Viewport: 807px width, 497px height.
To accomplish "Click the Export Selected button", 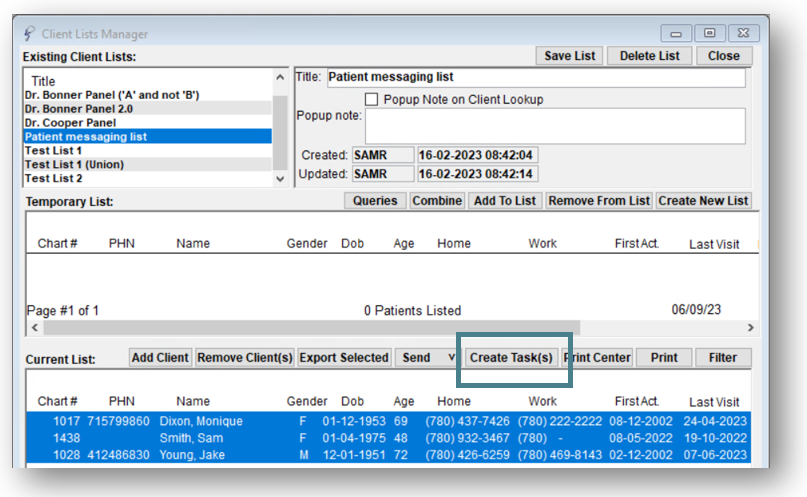I will point(344,358).
